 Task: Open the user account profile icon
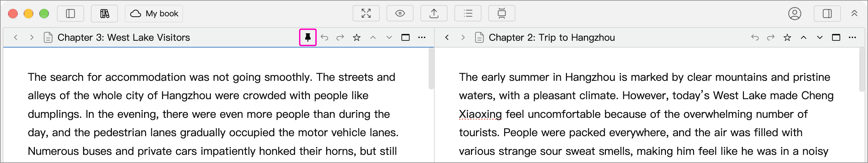[795, 14]
